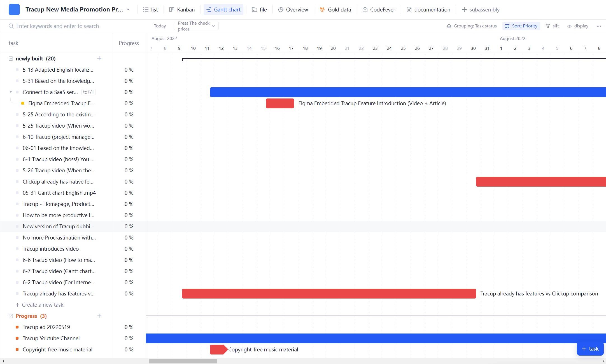Toggle status of 5-25 According to existing task

(17, 114)
